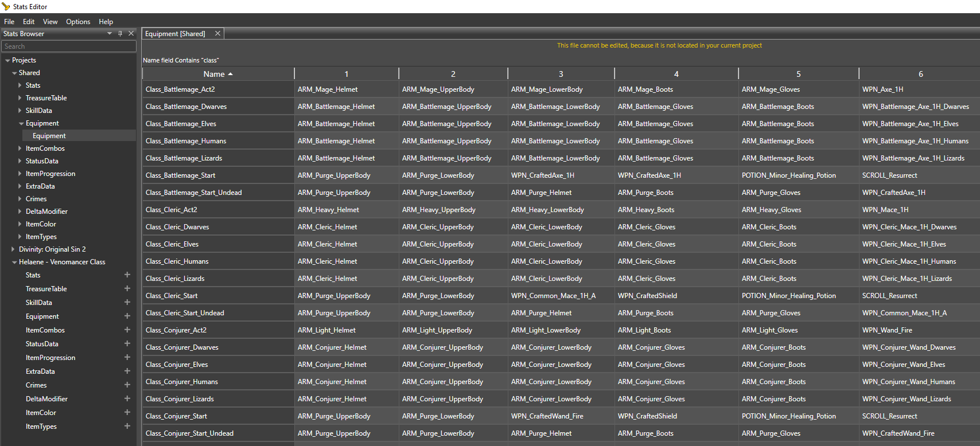Select the Class_Cleric_Start name cell

[218, 296]
